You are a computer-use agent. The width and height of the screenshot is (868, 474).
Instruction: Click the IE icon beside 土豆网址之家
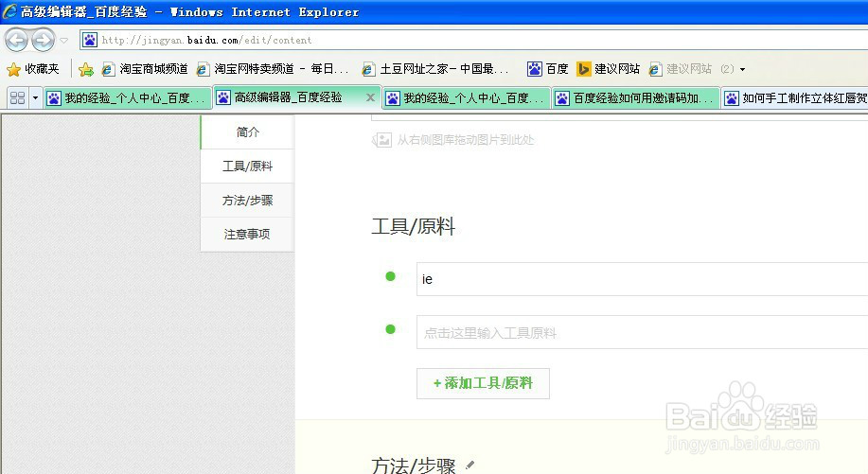[368, 69]
